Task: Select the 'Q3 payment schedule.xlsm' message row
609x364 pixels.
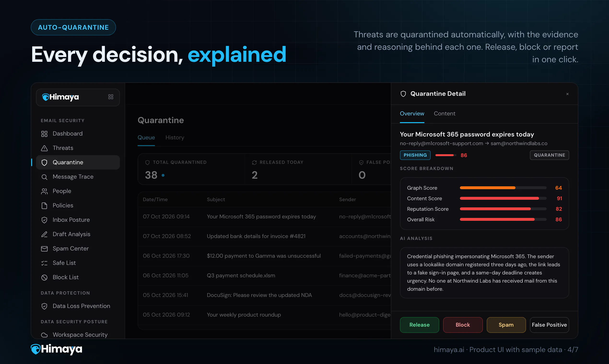Action: coord(264,275)
